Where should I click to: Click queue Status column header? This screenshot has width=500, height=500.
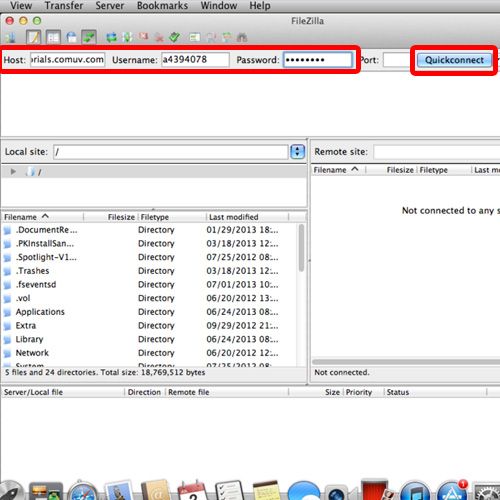pos(435,392)
